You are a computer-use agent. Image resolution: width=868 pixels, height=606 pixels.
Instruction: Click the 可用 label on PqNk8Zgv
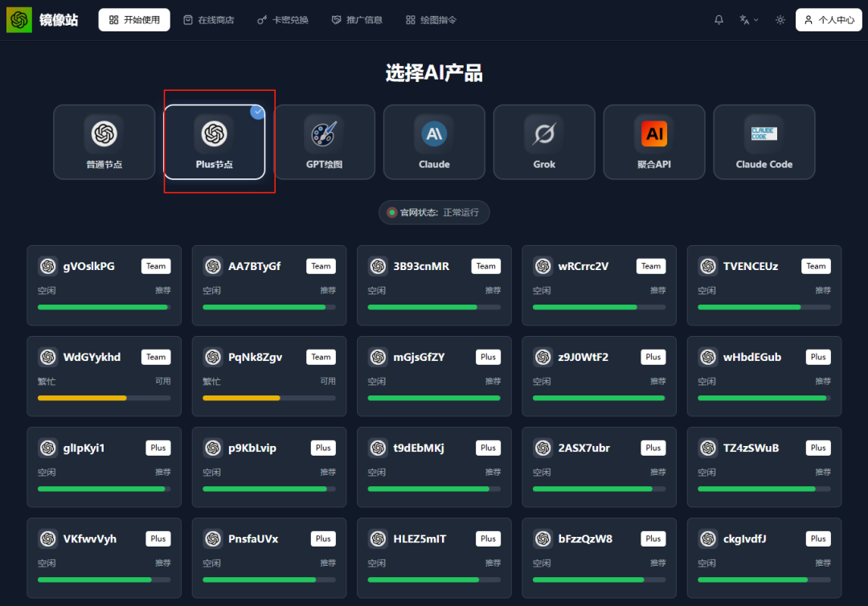[x=328, y=381]
